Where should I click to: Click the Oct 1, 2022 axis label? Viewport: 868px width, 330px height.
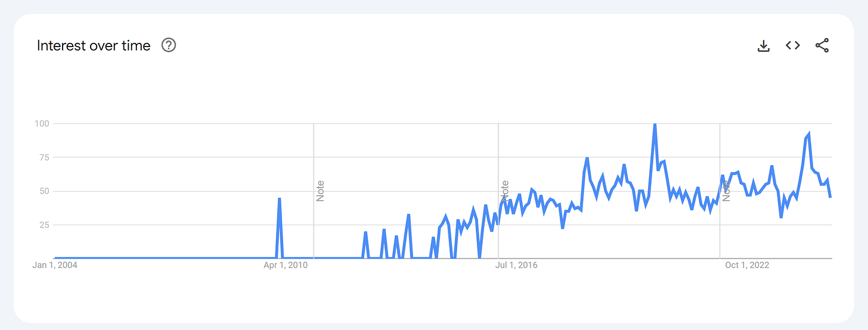[x=747, y=265]
